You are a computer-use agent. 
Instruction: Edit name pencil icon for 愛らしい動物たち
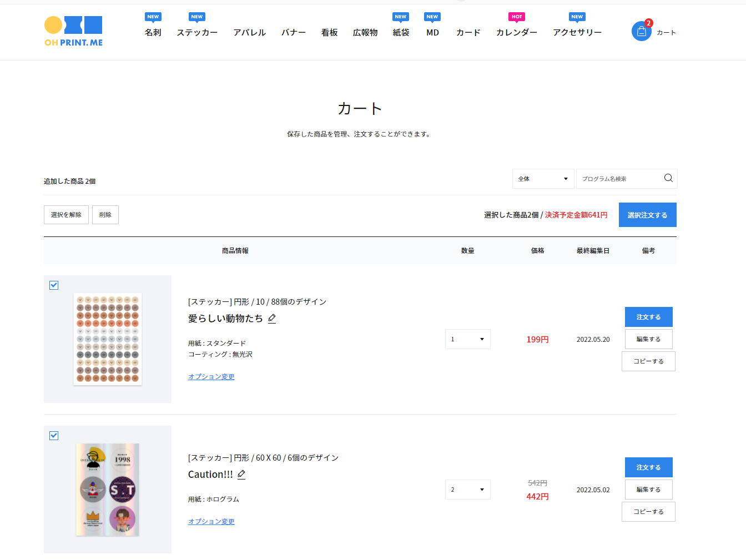click(272, 319)
